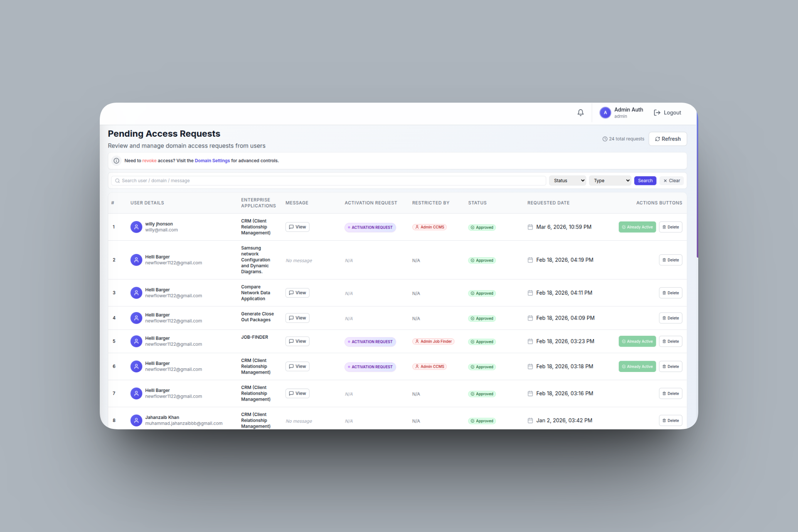Image resolution: width=798 pixels, height=532 pixels.
Task: Open the Status filter dropdown
Action: (x=567, y=181)
